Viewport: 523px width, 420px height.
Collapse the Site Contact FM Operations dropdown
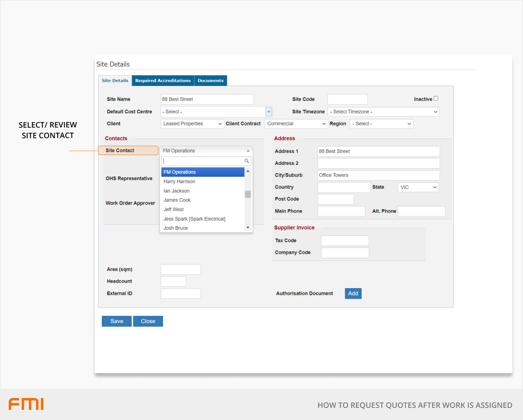pos(206,151)
